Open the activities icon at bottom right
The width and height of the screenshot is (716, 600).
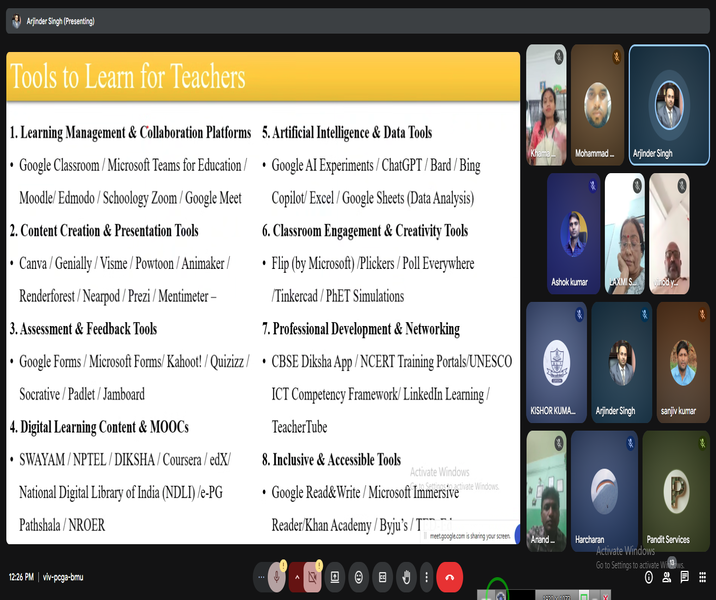pos(702,577)
